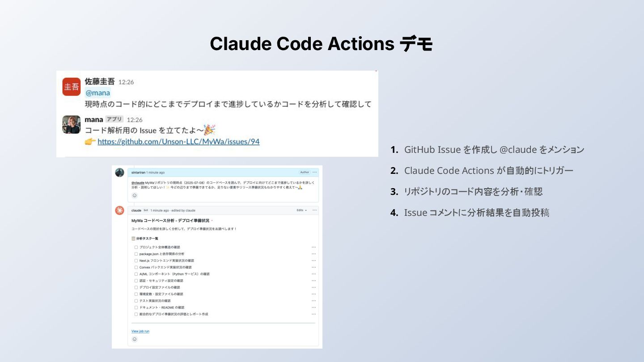The image size is (644, 362).
Task: Click the コード解析用の Issue を立てたよ message
Action: [x=150, y=130]
